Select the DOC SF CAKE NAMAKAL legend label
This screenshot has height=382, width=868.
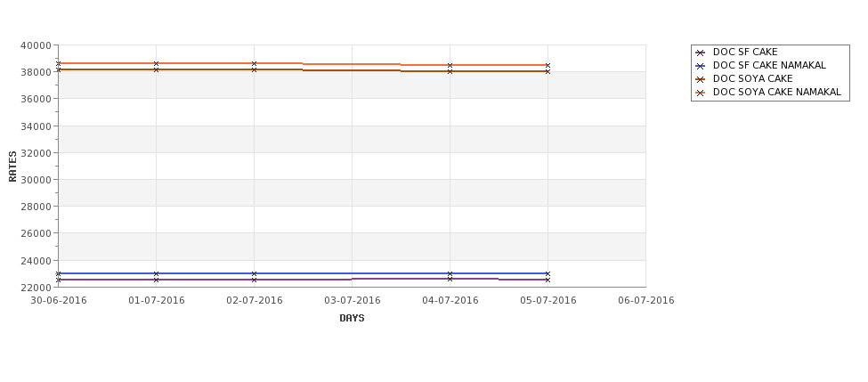769,65
